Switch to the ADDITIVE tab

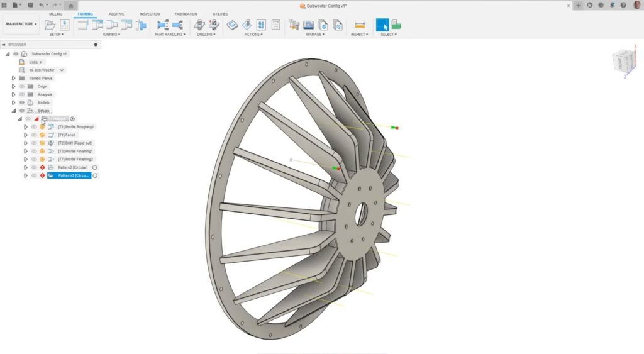click(x=116, y=14)
